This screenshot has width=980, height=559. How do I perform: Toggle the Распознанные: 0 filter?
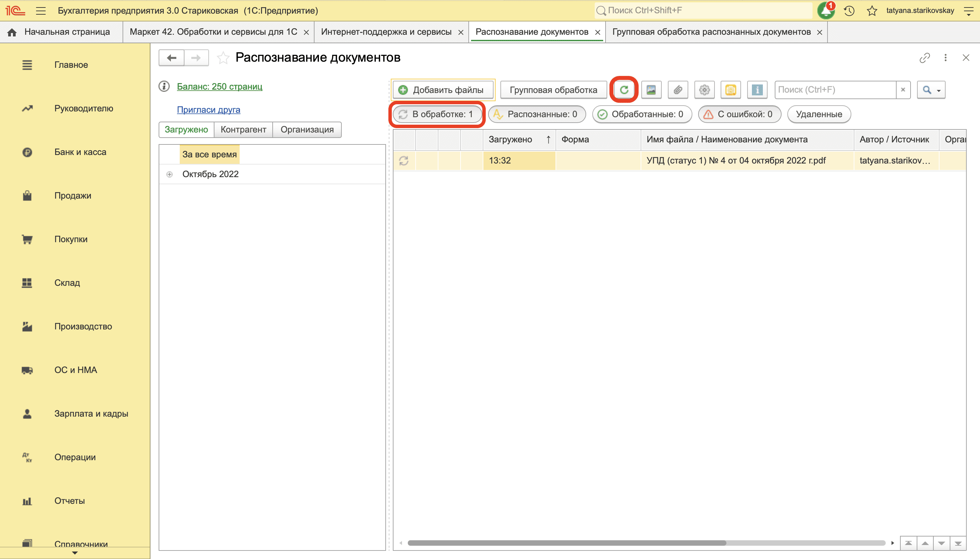[537, 114]
